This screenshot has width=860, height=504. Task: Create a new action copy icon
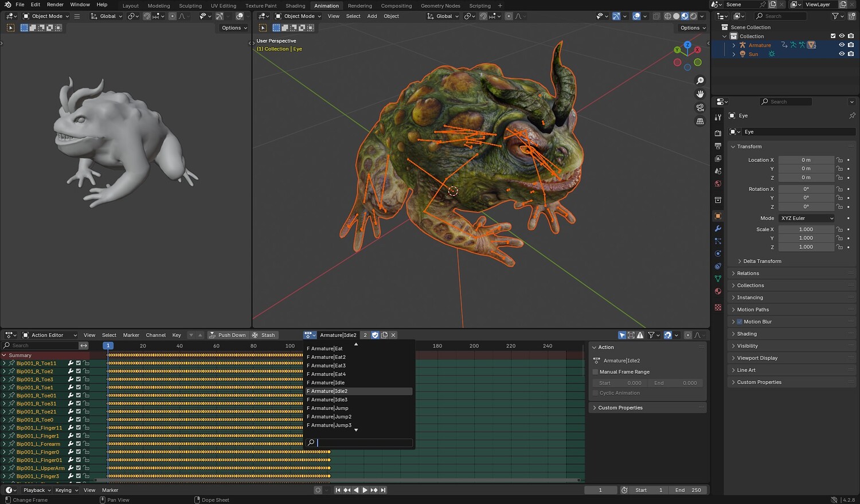384,335
